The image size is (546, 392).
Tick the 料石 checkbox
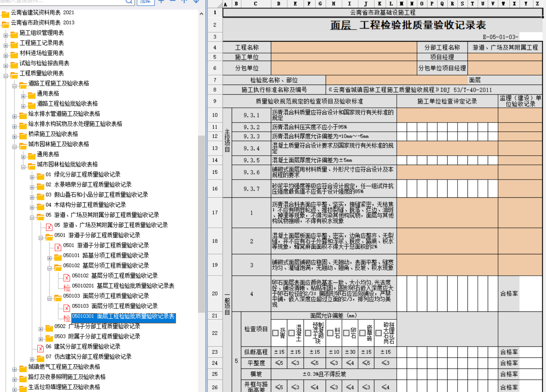(330, 333)
